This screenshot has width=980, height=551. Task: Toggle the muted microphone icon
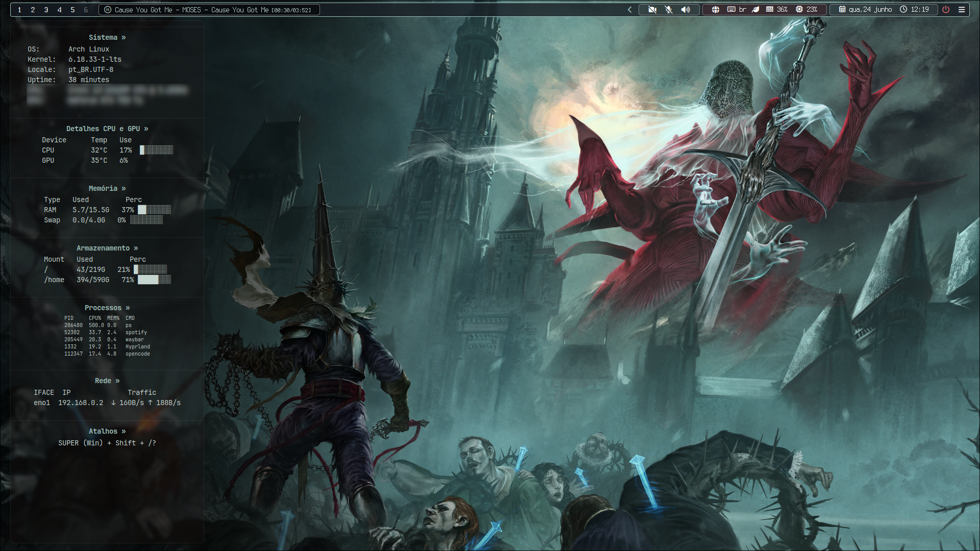669,10
